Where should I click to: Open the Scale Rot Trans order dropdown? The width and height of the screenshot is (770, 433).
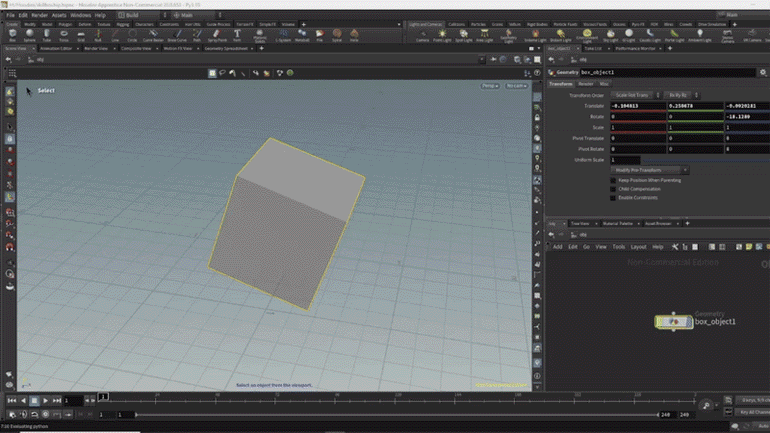click(633, 95)
